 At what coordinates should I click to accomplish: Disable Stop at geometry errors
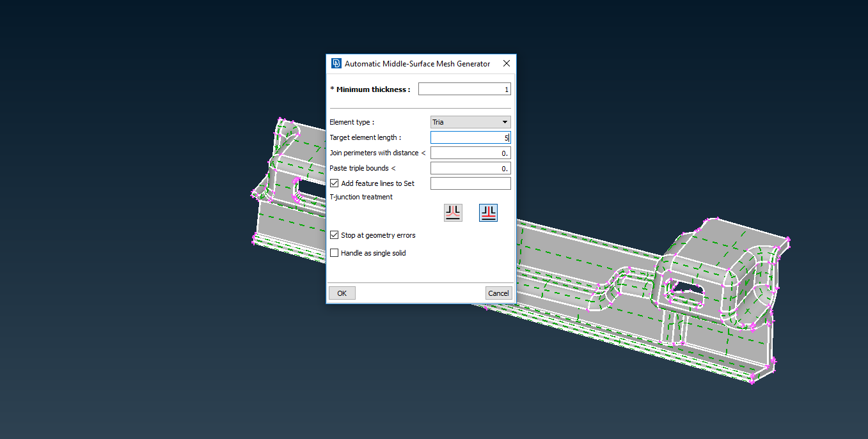point(334,235)
